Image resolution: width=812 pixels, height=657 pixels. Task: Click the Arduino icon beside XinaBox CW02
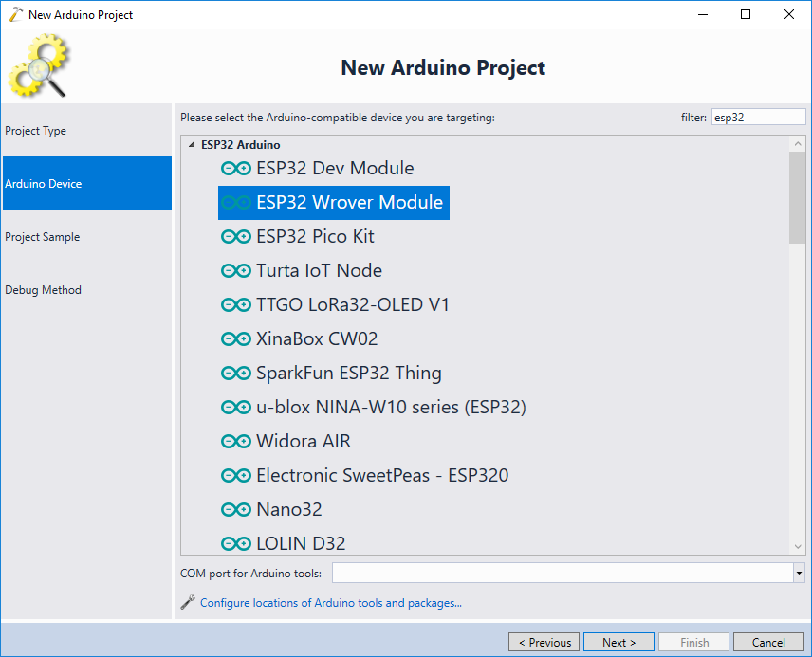click(236, 339)
